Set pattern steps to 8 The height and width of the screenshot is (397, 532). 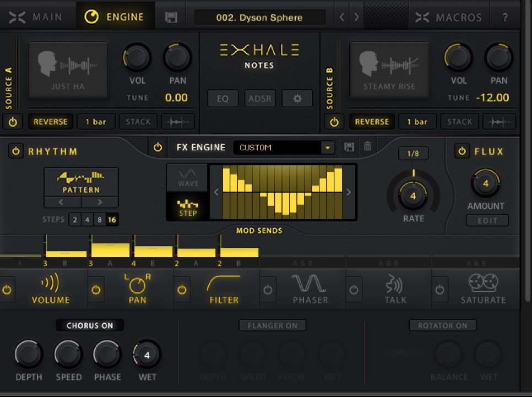(99, 220)
